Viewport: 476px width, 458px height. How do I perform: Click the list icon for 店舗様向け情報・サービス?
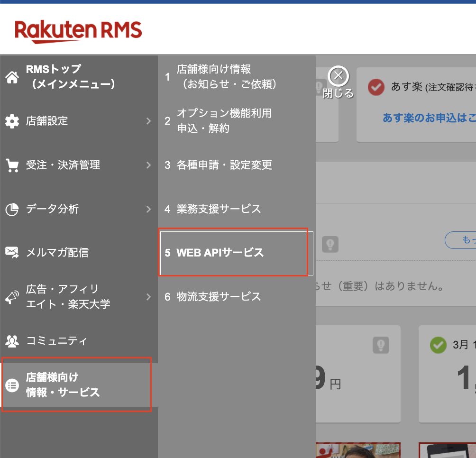pyautogui.click(x=12, y=385)
